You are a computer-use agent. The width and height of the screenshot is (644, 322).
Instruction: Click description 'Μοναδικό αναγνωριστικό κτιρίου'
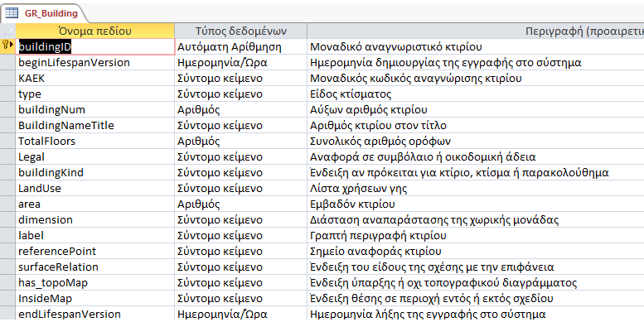(x=396, y=46)
